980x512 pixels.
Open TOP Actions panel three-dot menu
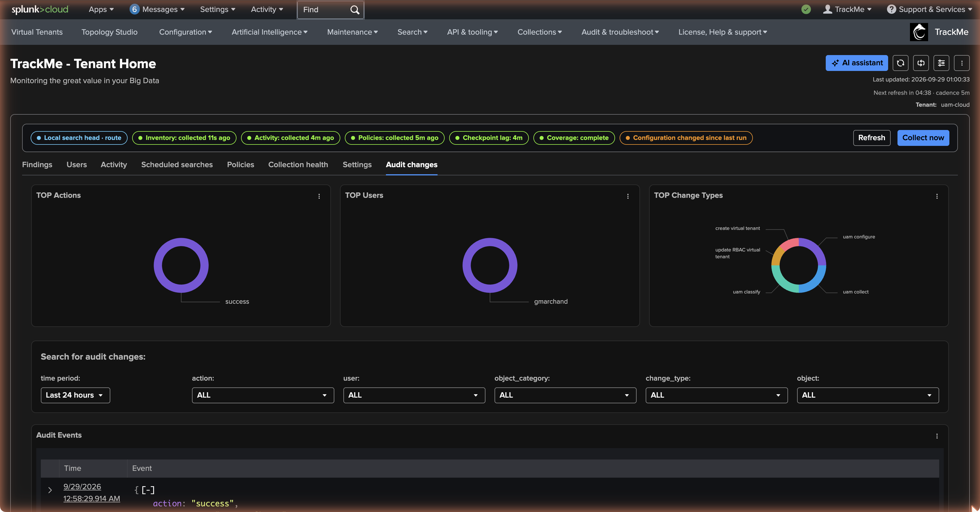pos(319,196)
